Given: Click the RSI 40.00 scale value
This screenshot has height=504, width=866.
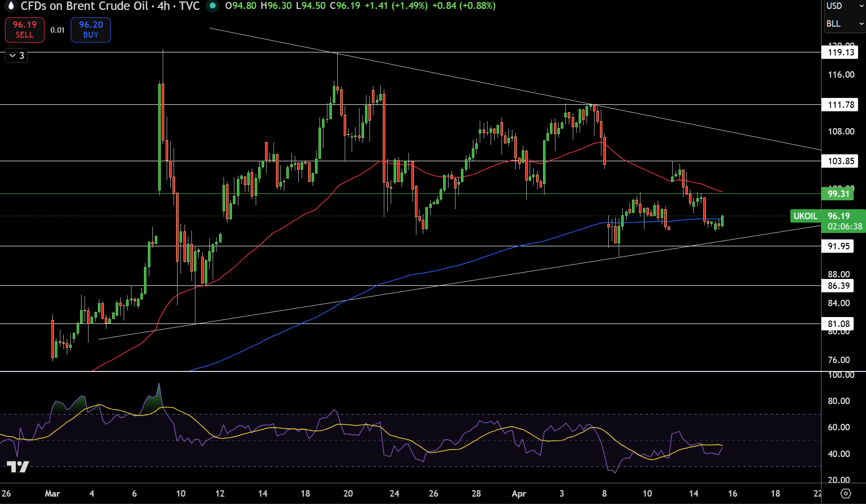Looking at the screenshot, I should click(839, 454).
